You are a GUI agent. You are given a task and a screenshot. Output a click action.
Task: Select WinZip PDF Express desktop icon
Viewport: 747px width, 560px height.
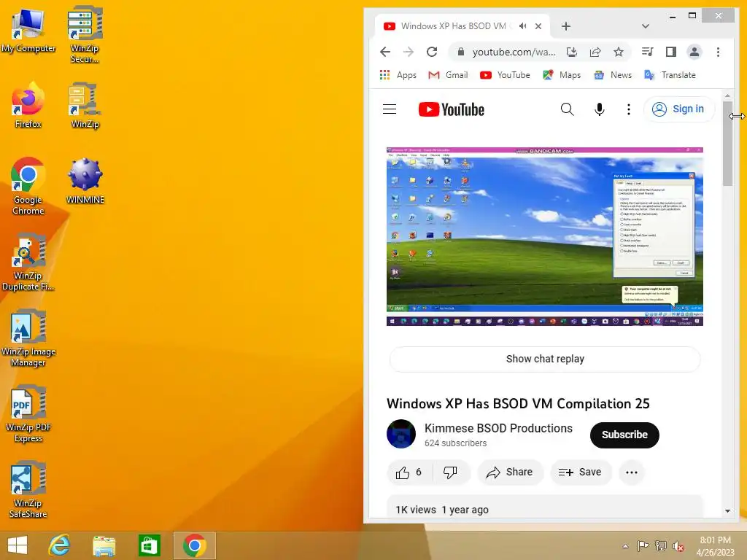click(28, 414)
